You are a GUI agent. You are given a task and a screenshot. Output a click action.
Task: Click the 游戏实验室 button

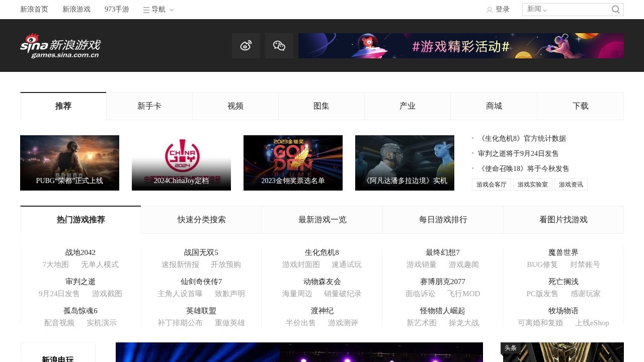pyautogui.click(x=533, y=185)
